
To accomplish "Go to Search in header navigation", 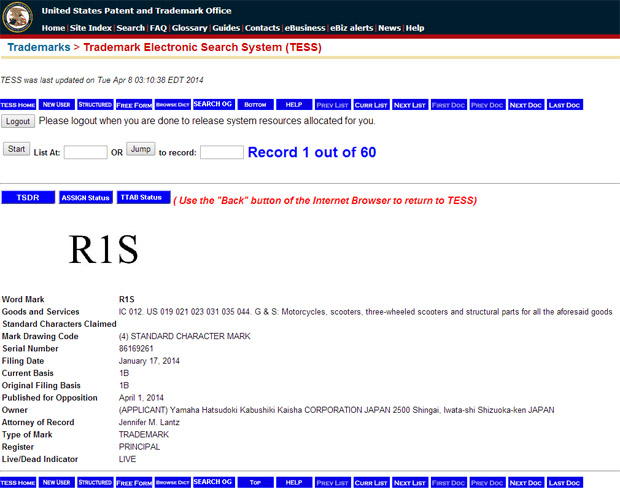I will click(x=130, y=28).
